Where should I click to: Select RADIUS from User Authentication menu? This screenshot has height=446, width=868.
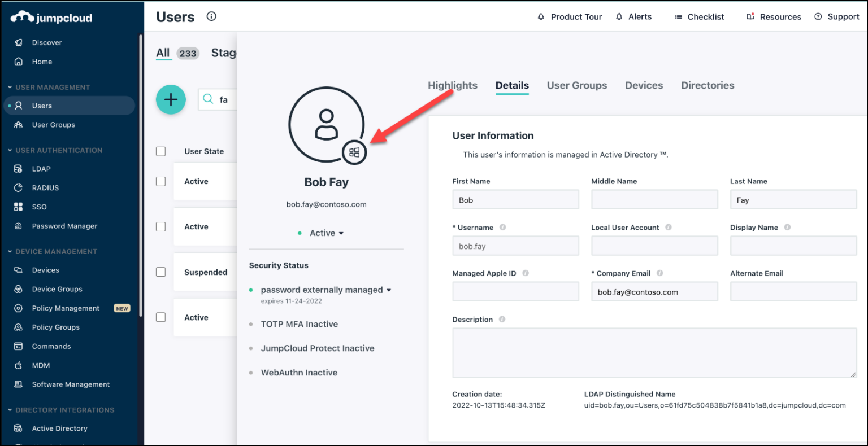click(x=44, y=187)
